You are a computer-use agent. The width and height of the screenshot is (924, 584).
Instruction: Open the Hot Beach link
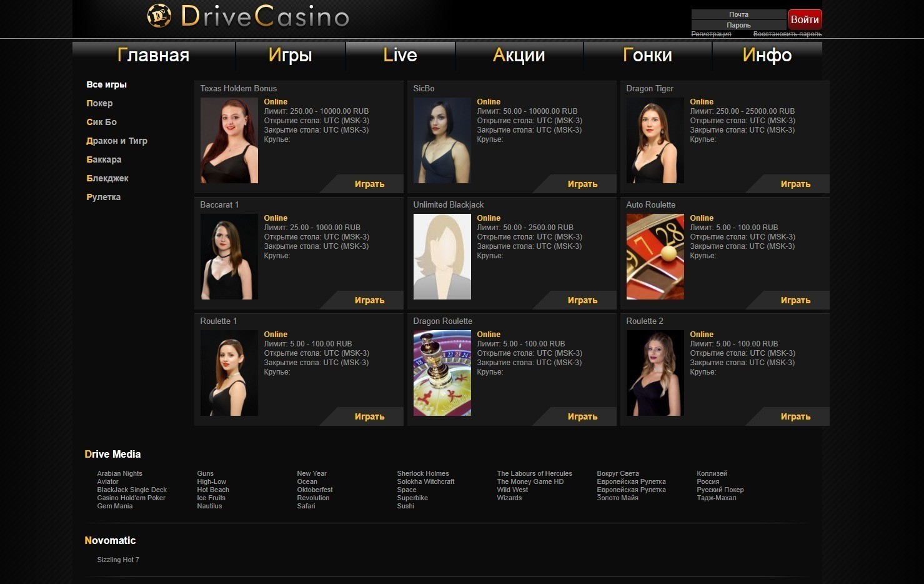[213, 490]
